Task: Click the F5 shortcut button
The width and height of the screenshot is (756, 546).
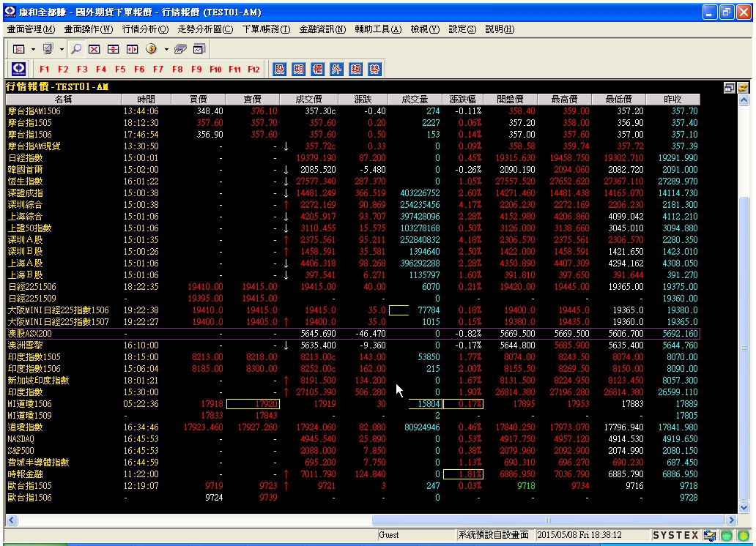Action: (x=120, y=70)
